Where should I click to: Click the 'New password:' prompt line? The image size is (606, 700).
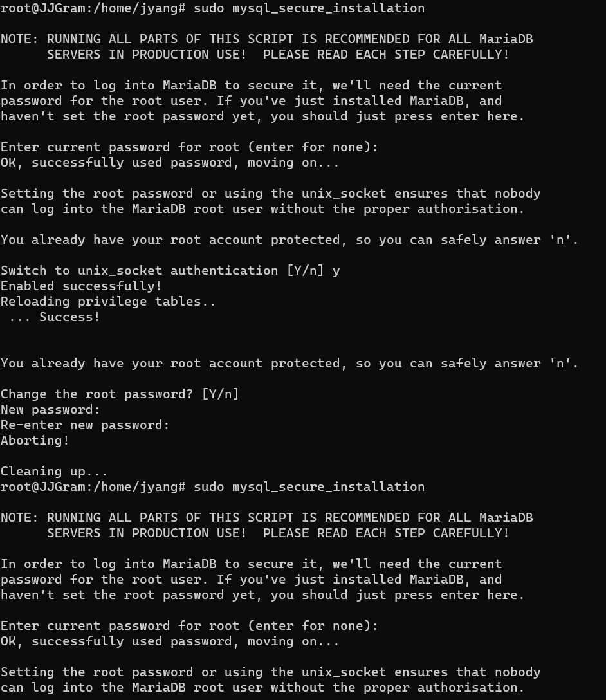[x=50, y=410]
